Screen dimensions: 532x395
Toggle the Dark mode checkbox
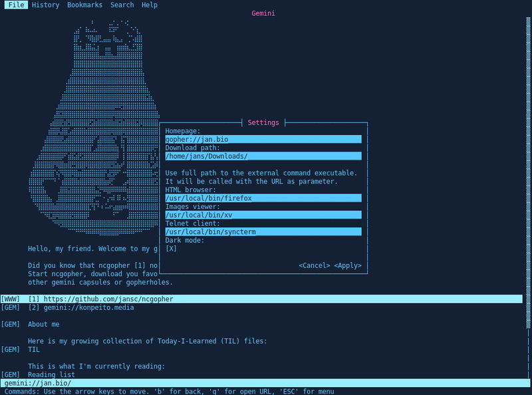[171, 249]
